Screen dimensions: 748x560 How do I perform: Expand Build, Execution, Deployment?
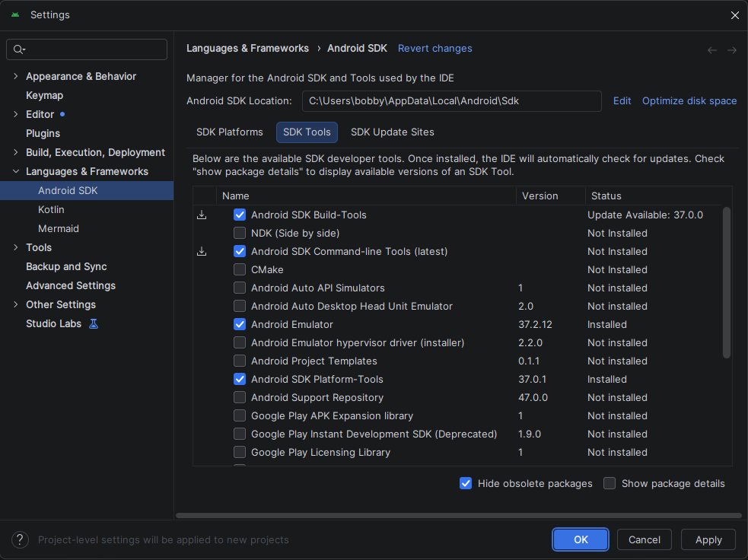coord(16,152)
